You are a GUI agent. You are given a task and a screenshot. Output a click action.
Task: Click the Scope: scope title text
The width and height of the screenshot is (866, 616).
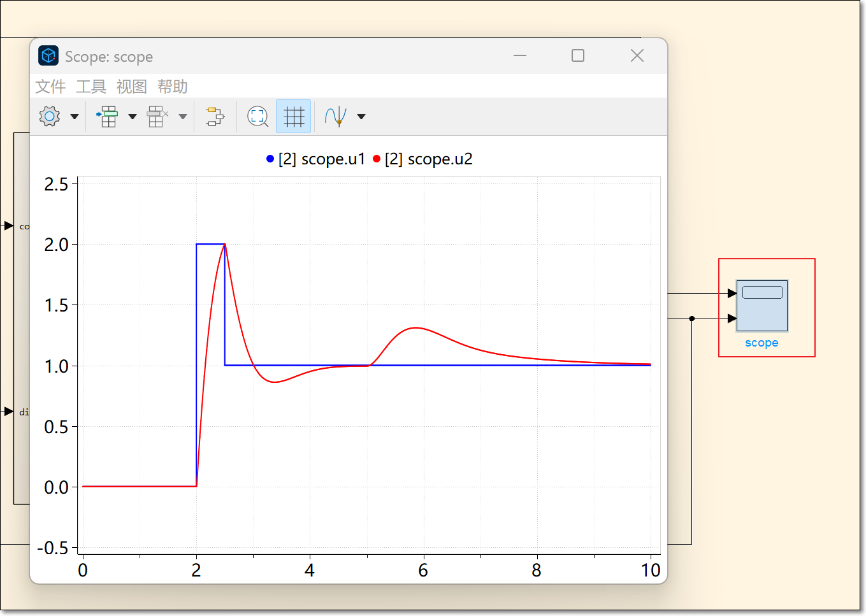(109, 57)
